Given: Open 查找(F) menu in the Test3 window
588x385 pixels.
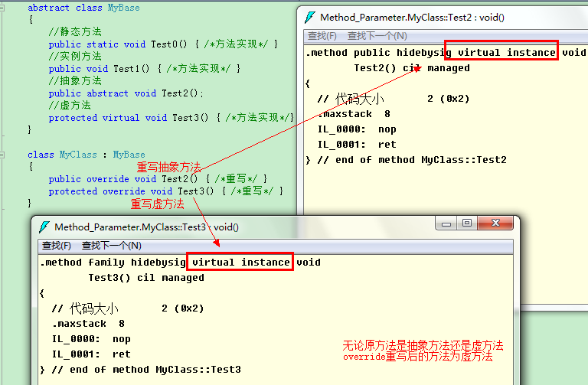Looking at the screenshot, I should (56, 246).
